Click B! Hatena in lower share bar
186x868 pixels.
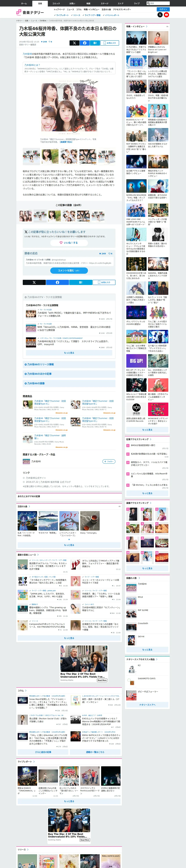[80, 282]
